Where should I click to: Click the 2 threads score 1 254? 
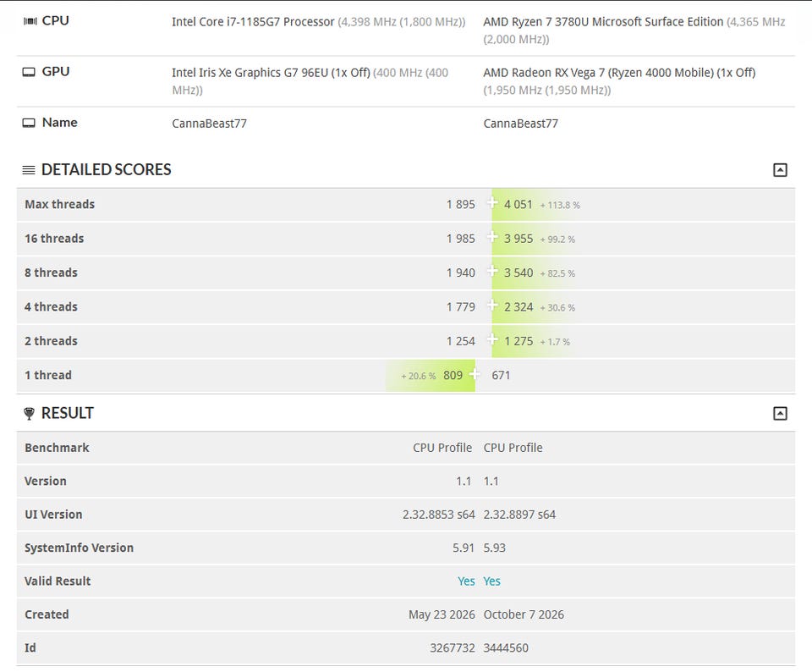coord(461,341)
